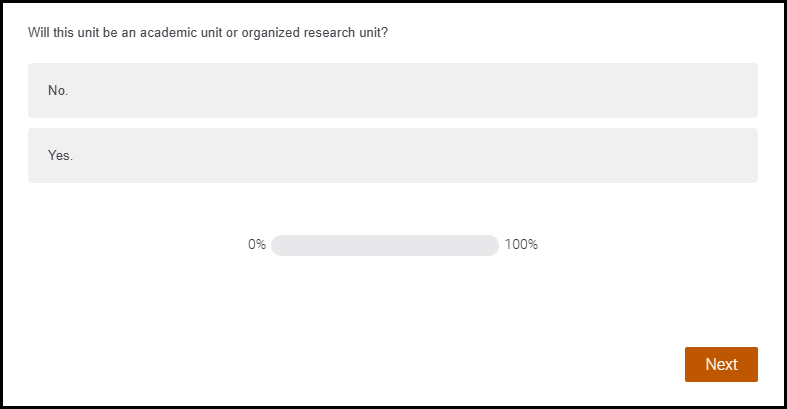Click the academic unit question text
The width and height of the screenshot is (787, 409).
[208, 33]
